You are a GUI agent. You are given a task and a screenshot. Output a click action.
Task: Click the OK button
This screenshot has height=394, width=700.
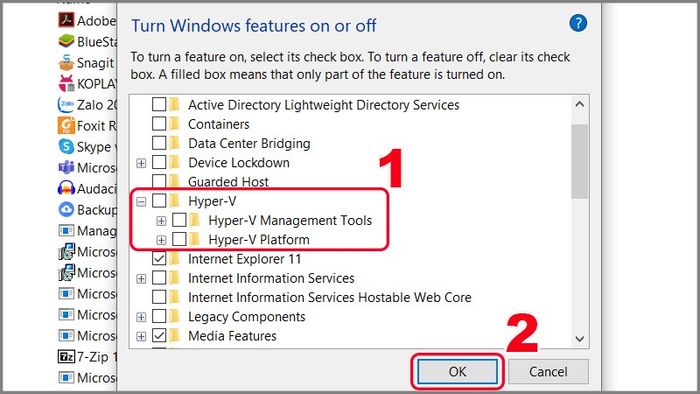pos(457,371)
